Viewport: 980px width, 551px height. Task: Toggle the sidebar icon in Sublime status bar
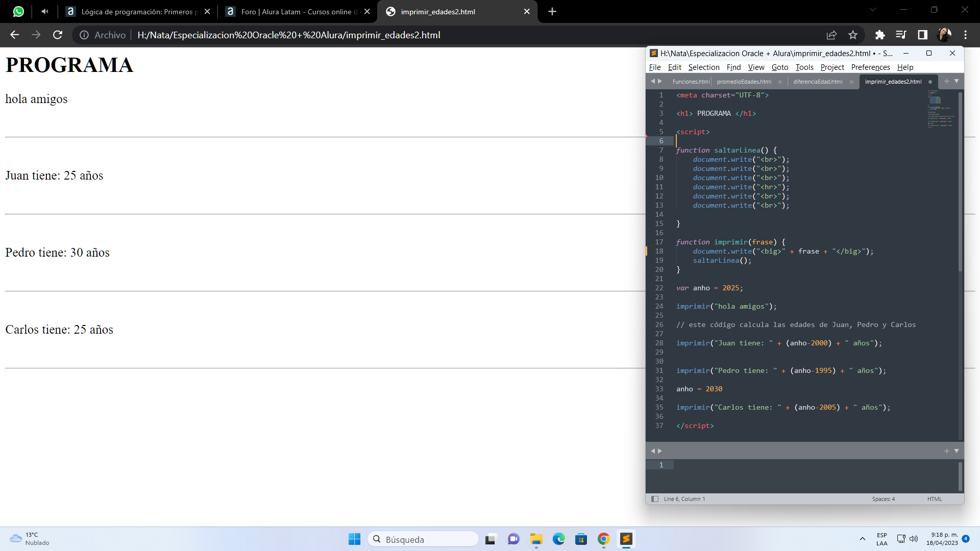point(655,499)
